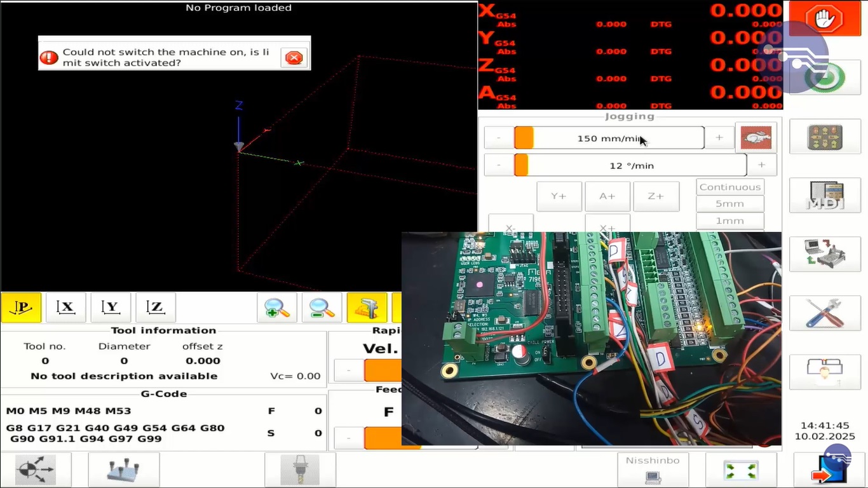Open MDI mode
This screenshot has width=868, height=488.
[x=825, y=195]
